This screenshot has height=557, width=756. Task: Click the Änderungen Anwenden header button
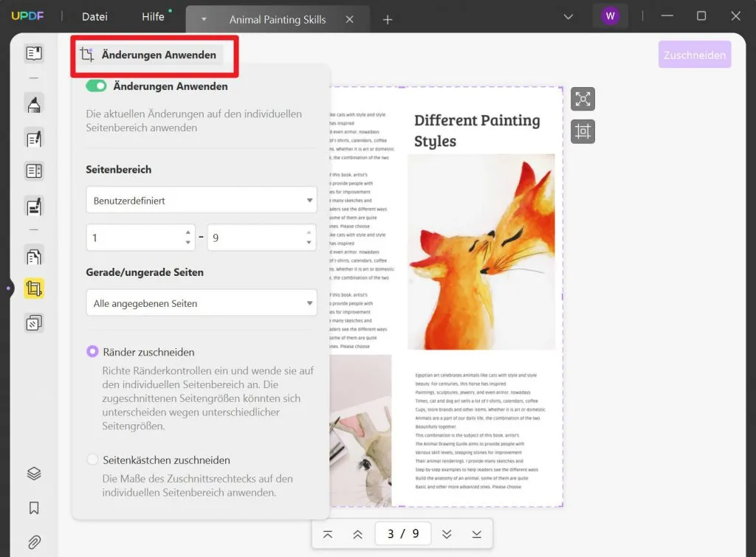click(151, 55)
